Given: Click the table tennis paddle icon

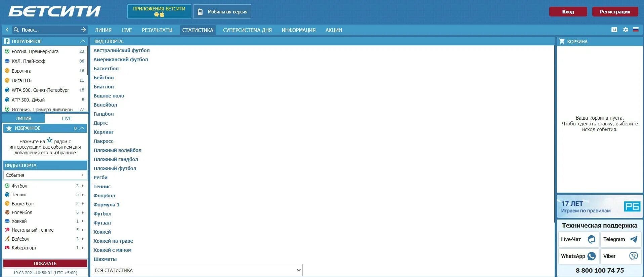Looking at the screenshot, I should [7, 230].
